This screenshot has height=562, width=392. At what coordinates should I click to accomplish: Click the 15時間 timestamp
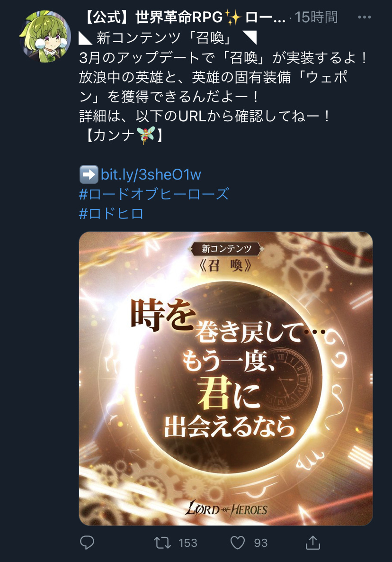click(x=316, y=17)
